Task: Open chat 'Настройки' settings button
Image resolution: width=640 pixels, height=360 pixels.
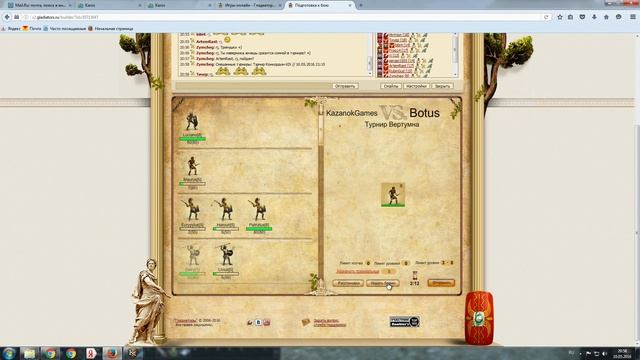Action: click(x=416, y=86)
